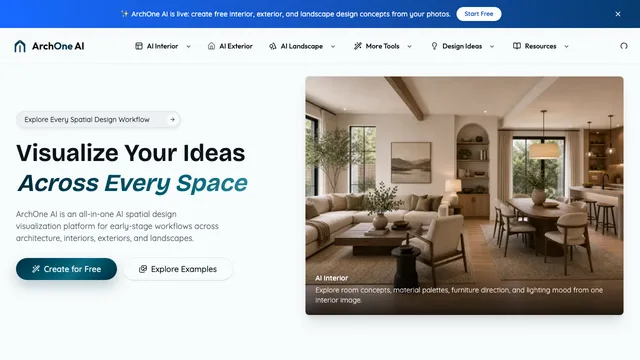Expand the More Tools dropdown chevron
This screenshot has width=640, height=360.
[409, 47]
